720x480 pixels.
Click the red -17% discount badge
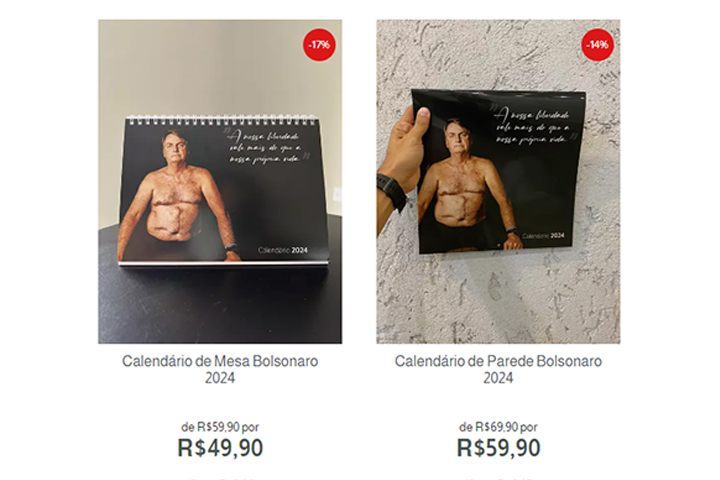319,45
